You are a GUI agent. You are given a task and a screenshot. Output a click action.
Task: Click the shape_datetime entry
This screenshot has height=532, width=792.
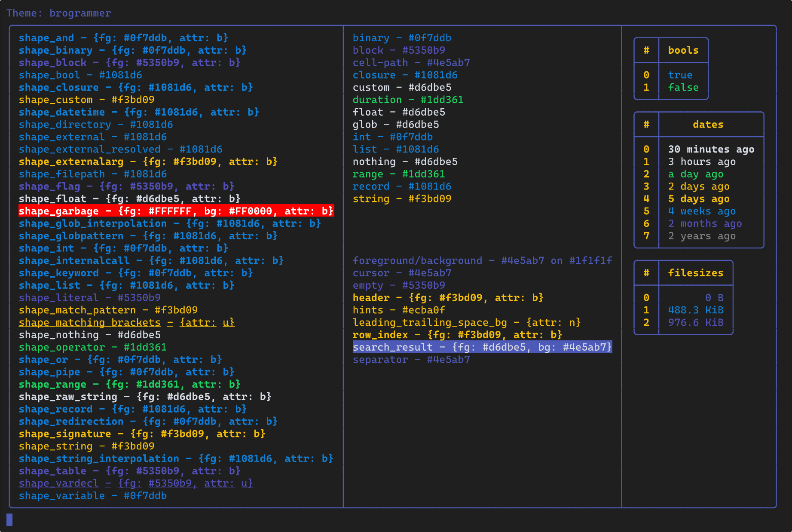click(139, 112)
